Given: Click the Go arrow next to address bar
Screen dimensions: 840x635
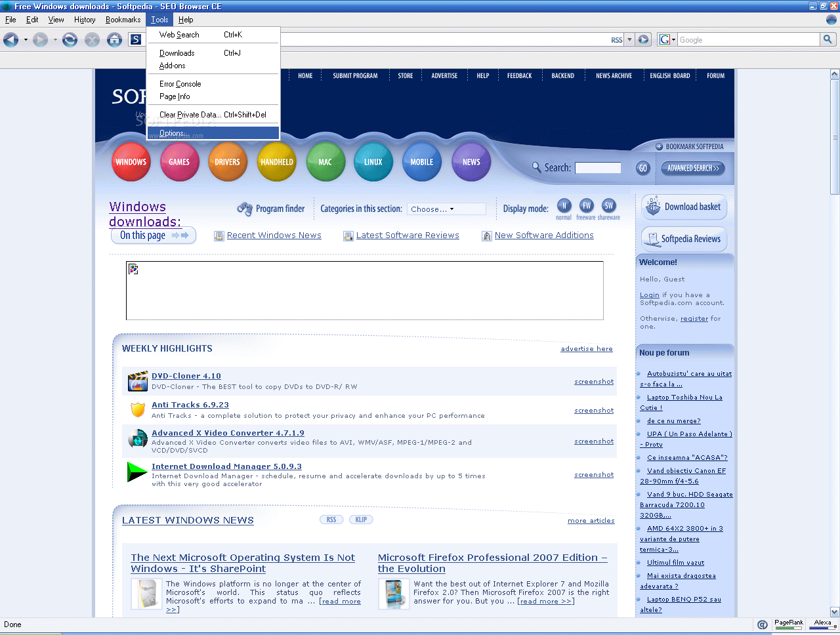Looking at the screenshot, I should tap(644, 39).
